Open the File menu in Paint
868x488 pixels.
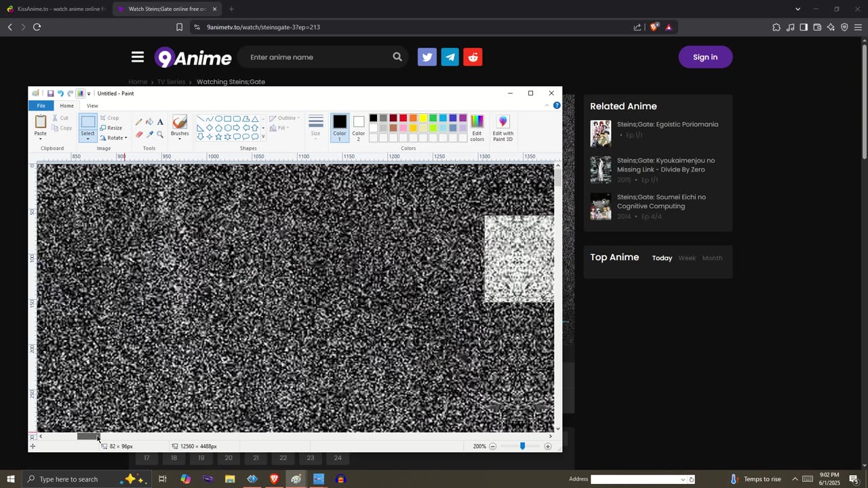41,106
